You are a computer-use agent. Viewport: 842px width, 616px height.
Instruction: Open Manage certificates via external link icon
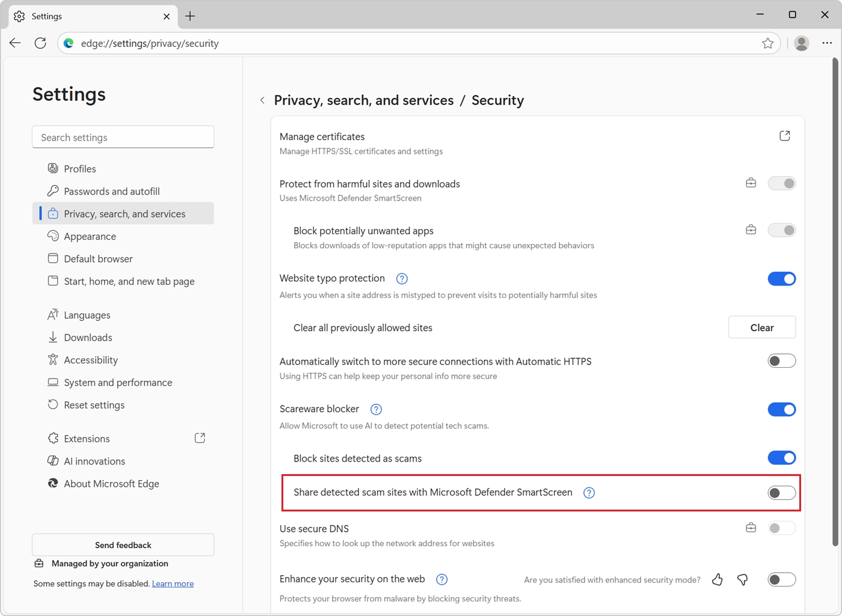point(784,136)
